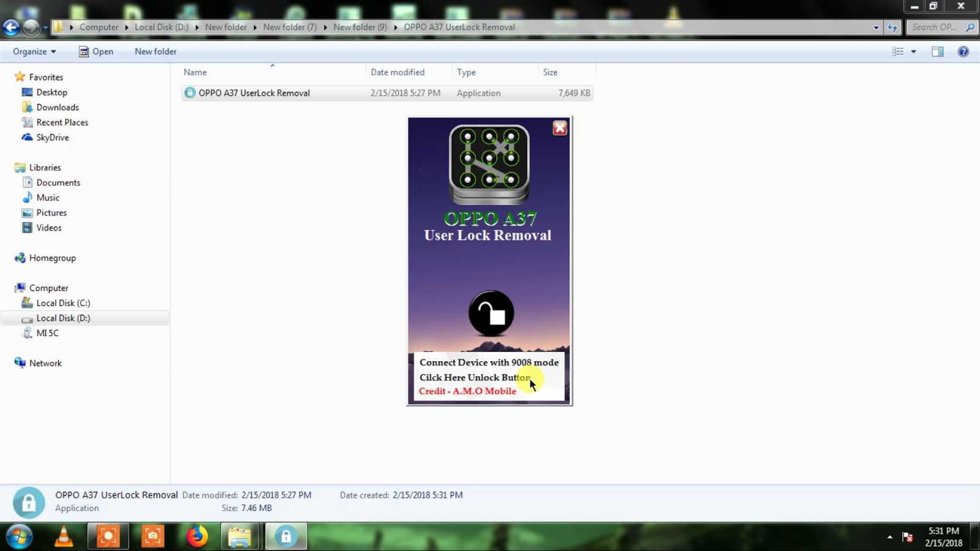Image resolution: width=980 pixels, height=551 pixels.
Task: Toggle the preview pane
Action: [938, 51]
